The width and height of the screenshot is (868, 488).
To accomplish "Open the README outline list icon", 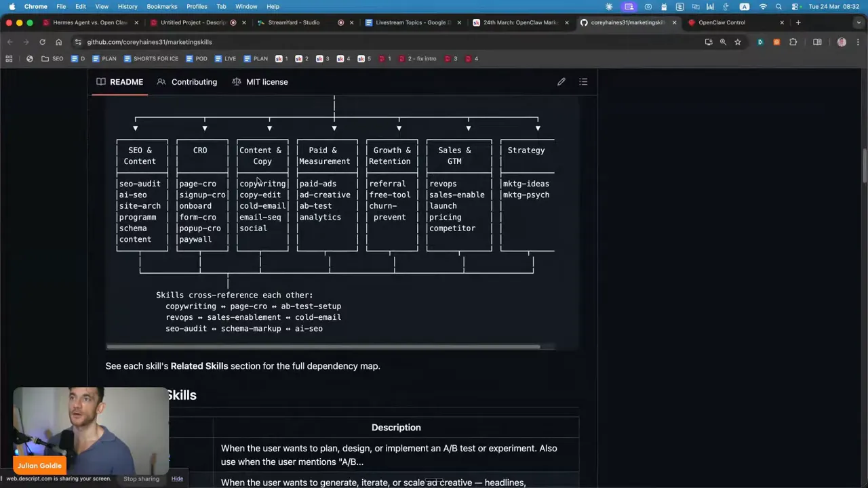I will pos(583,82).
